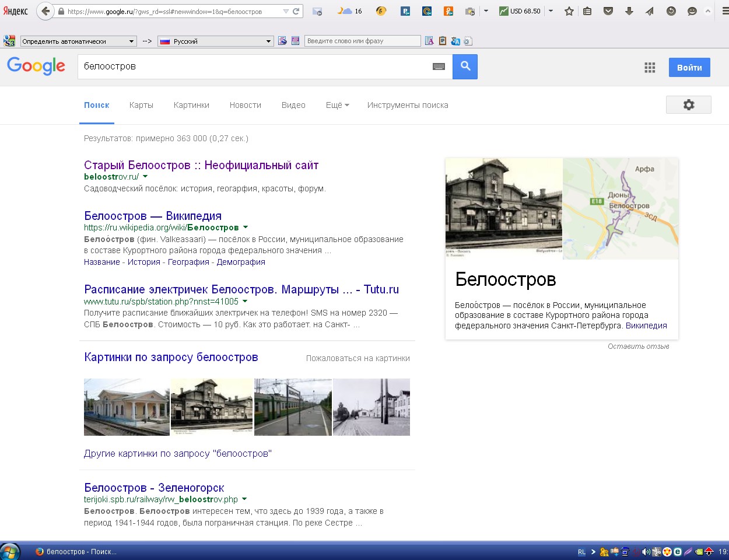Bookmark this page with the star icon
729x560 pixels.
569,11
